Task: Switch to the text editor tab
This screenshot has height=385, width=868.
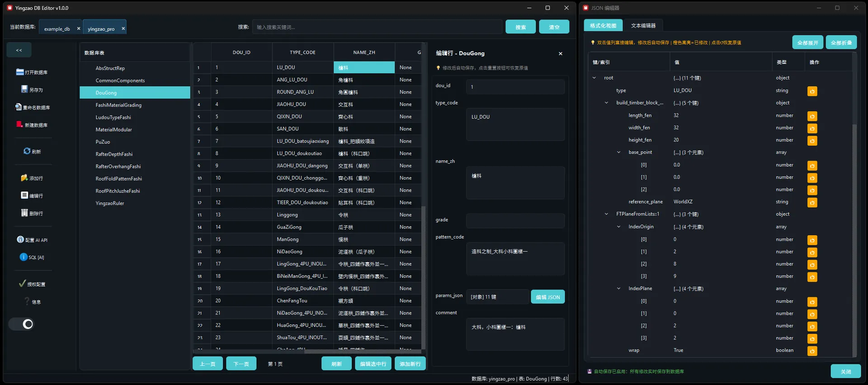Action: 643,26
